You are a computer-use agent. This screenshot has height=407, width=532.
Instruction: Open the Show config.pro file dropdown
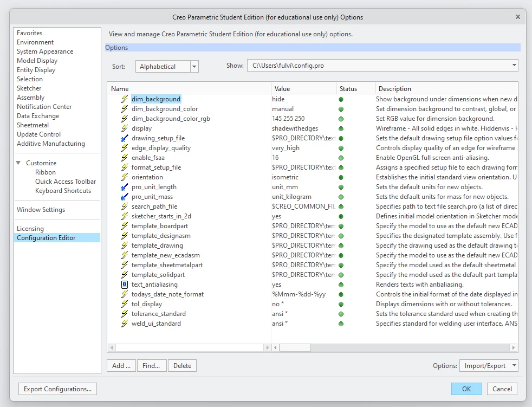tap(514, 65)
